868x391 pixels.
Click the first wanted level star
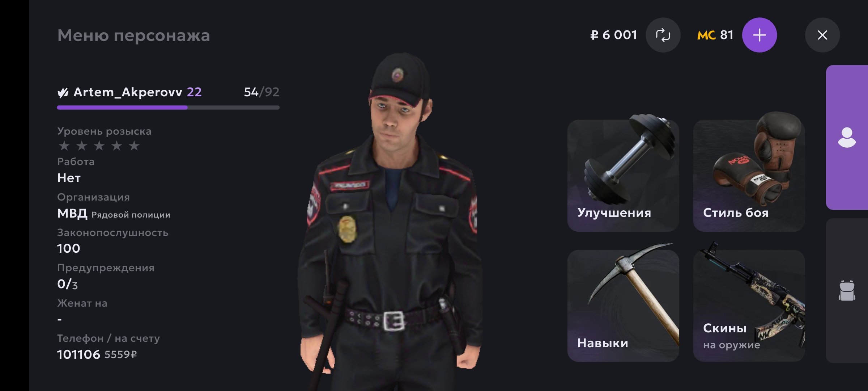(64, 146)
